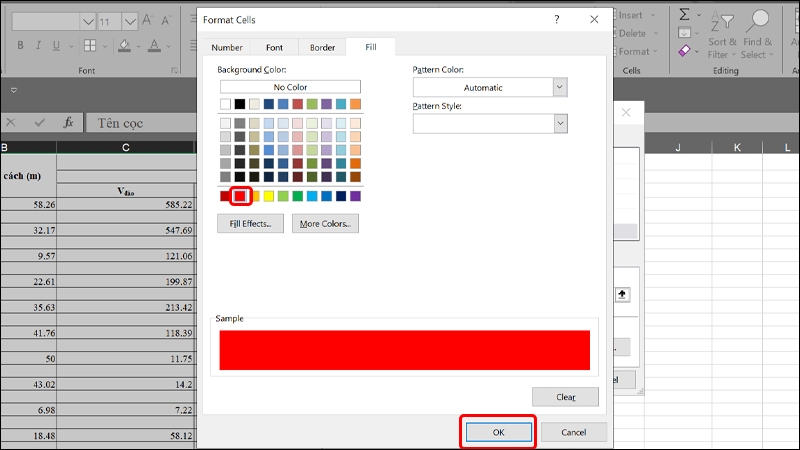Click the Fill icon in Editing group
Screen dimensions: 800x450
tap(684, 33)
